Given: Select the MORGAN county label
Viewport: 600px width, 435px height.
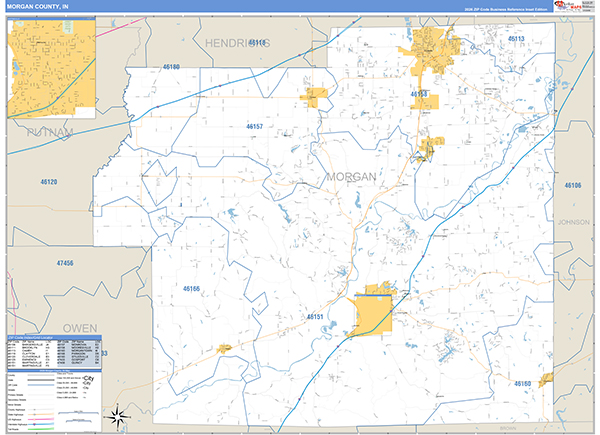Looking at the screenshot, I should [x=351, y=177].
